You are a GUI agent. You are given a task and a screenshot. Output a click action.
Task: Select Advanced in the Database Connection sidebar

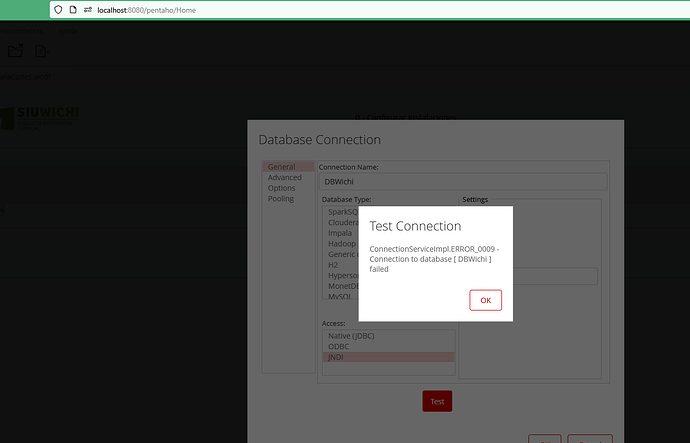tap(288, 177)
